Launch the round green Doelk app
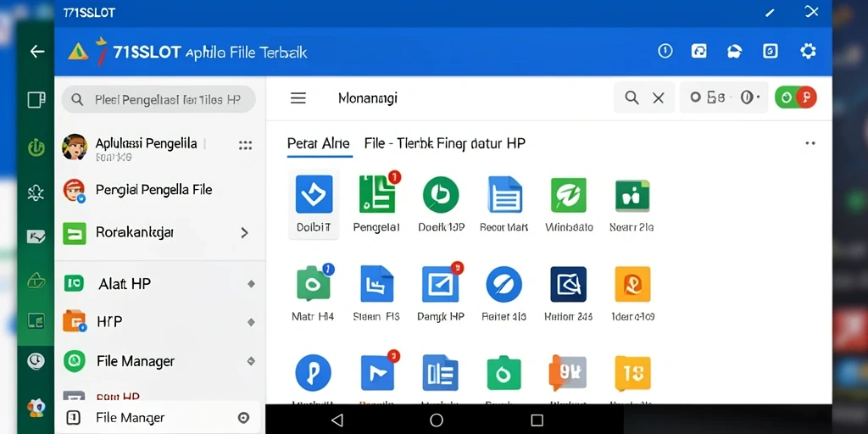The height and width of the screenshot is (434, 868). point(441,194)
